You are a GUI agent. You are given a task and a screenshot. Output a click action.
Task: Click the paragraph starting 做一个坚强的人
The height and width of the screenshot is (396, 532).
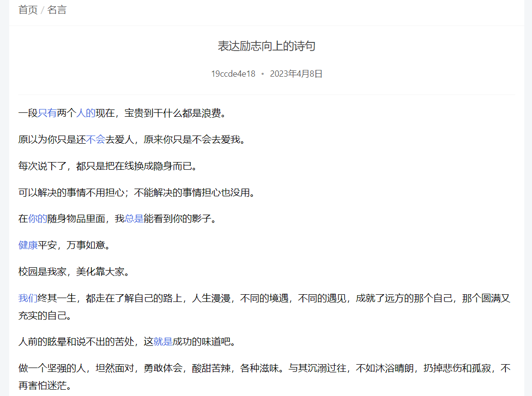click(264, 377)
